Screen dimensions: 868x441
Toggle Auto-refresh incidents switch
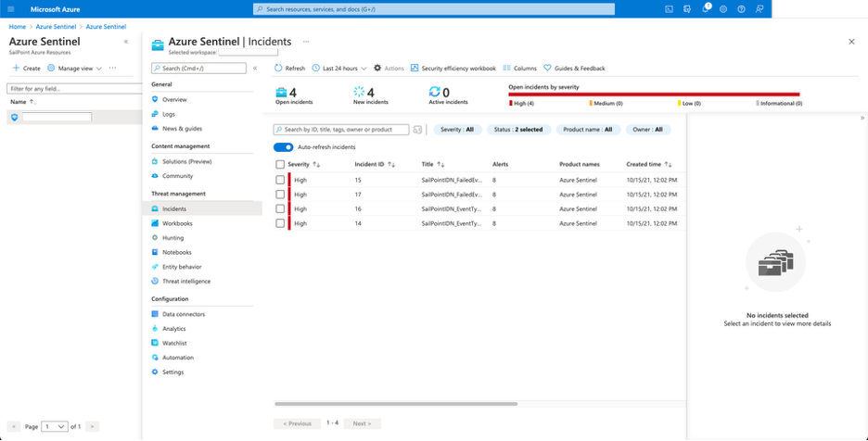click(283, 147)
